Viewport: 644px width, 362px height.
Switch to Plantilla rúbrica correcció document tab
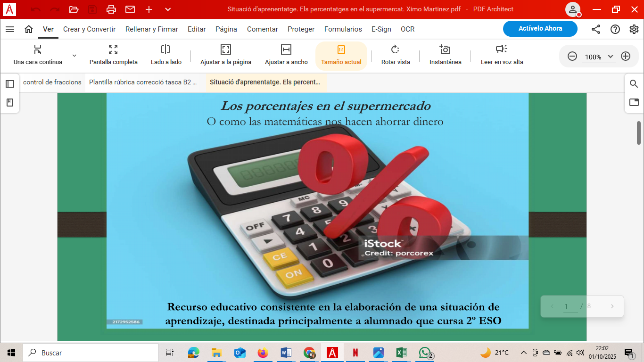pyautogui.click(x=143, y=82)
